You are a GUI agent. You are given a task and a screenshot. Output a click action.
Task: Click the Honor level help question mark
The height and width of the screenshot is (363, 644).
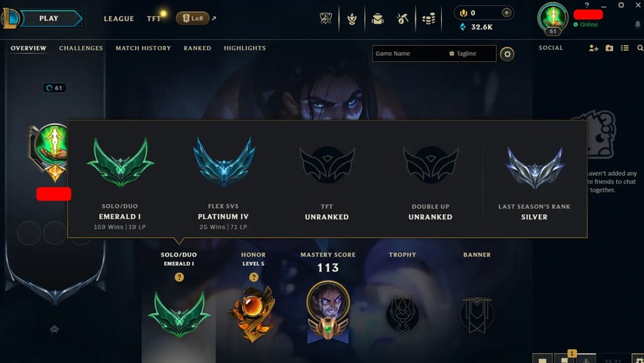[x=253, y=278]
